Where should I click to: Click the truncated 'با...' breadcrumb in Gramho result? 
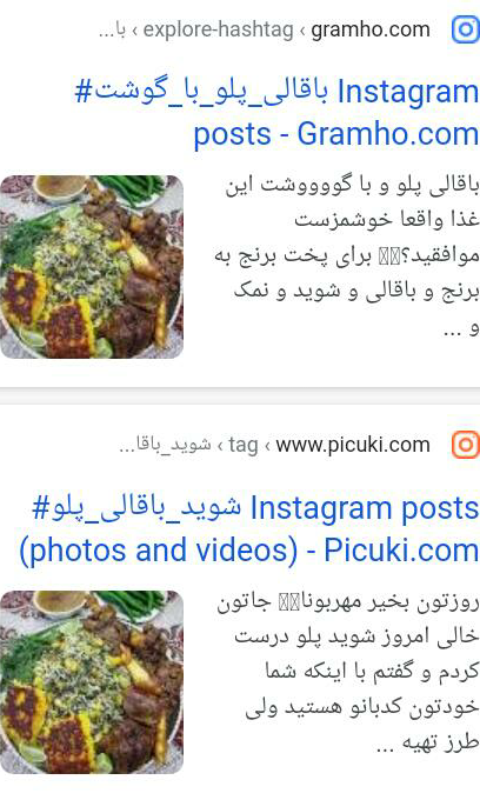point(112,31)
